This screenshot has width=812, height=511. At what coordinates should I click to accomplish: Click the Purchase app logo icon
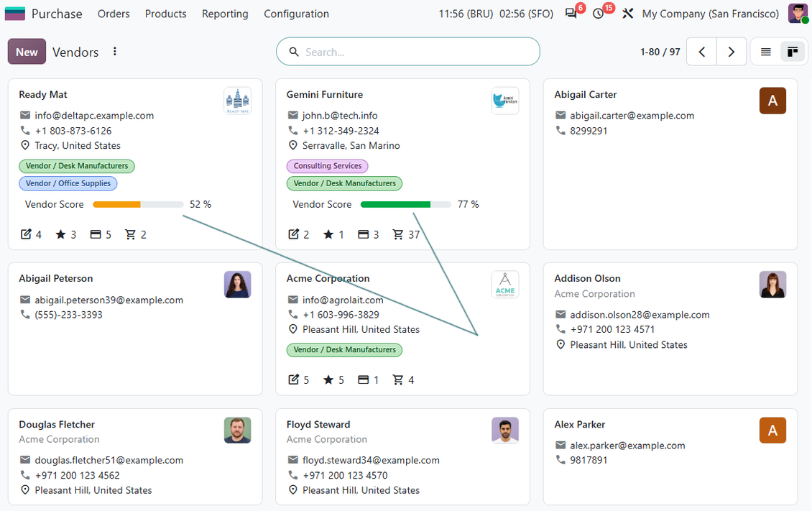pos(15,14)
